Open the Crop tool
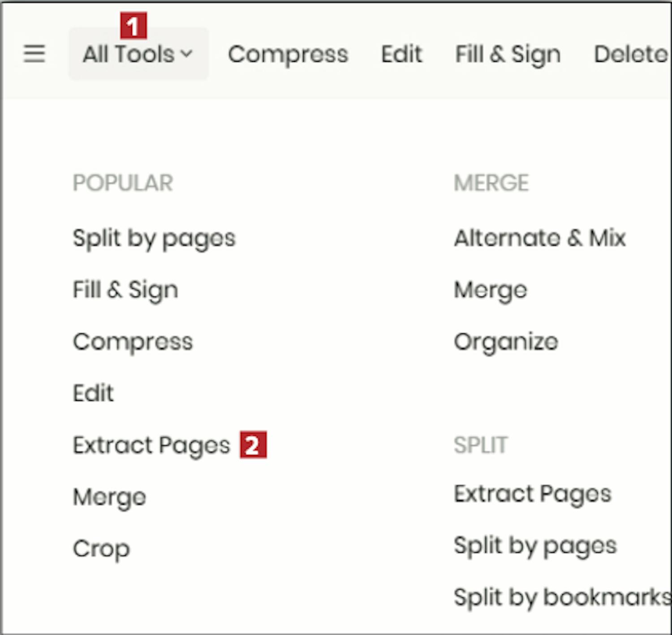Image resolution: width=672 pixels, height=635 pixels. 101,549
